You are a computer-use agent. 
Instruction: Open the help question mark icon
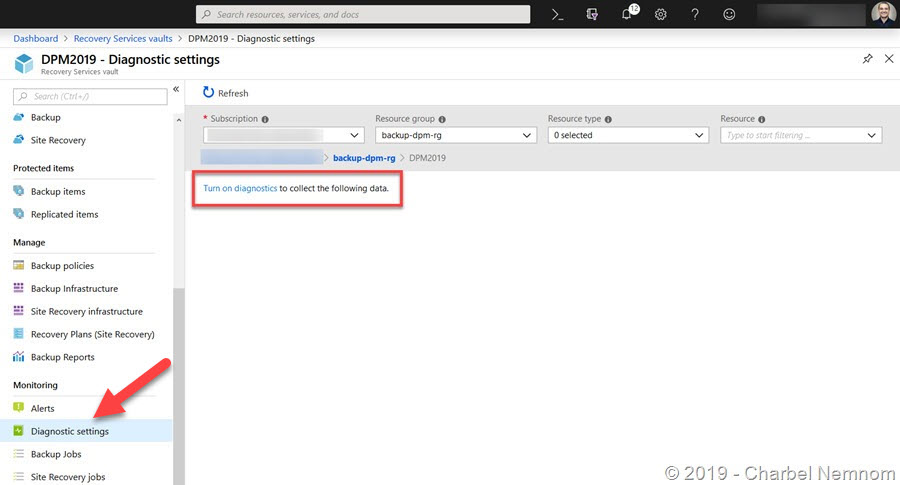(695, 15)
